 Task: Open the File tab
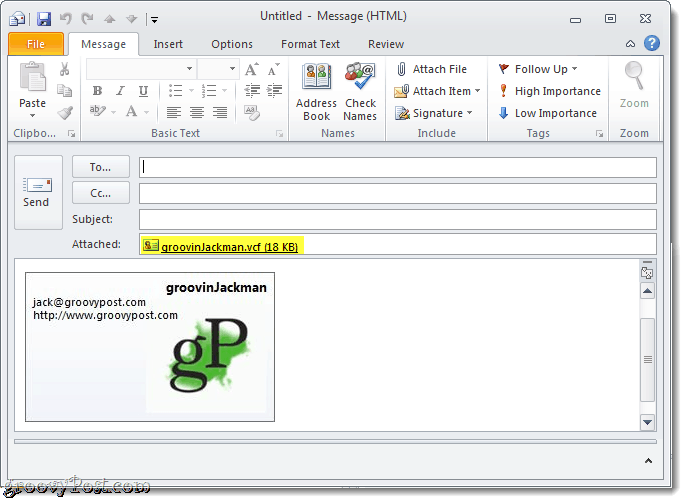36,44
